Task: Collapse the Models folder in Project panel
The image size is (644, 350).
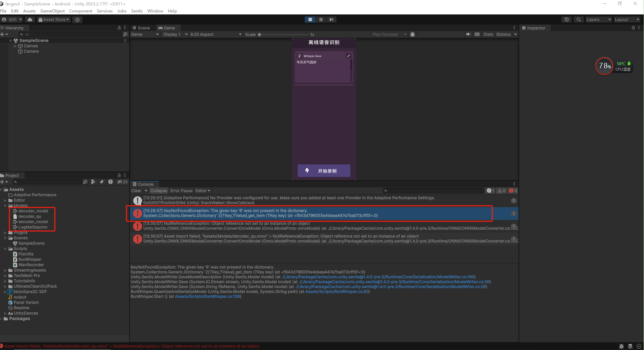Action: point(5,205)
